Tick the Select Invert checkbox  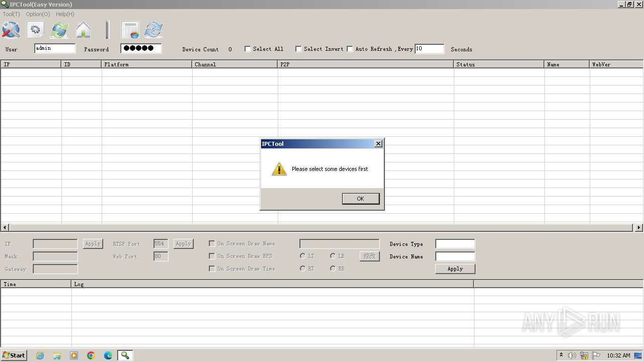[298, 49]
